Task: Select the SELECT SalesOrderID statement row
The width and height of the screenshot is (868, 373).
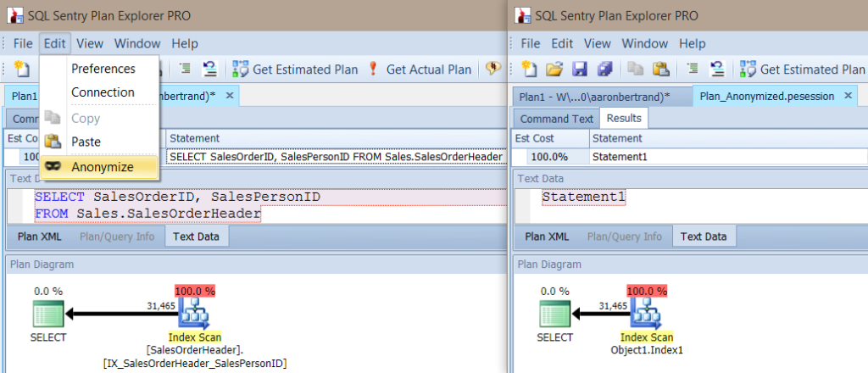Action: [337, 157]
